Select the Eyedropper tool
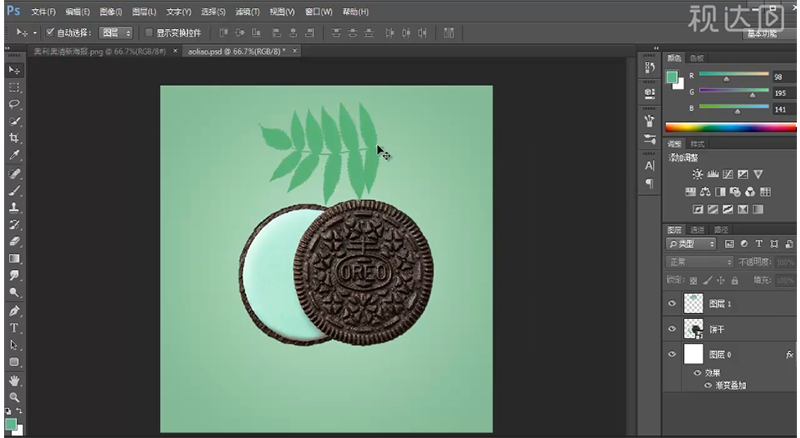This screenshot has height=438, width=800. tap(14, 155)
